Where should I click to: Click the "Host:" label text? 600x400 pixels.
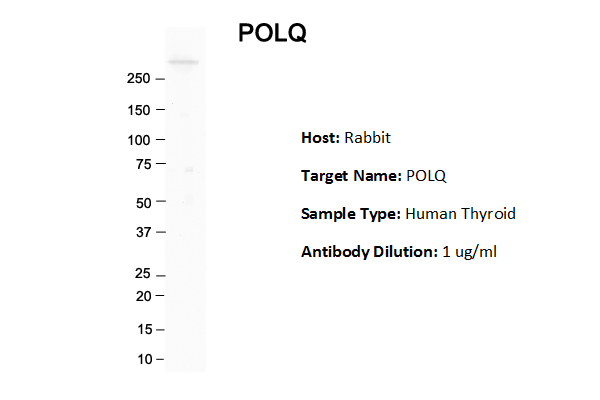coord(320,137)
